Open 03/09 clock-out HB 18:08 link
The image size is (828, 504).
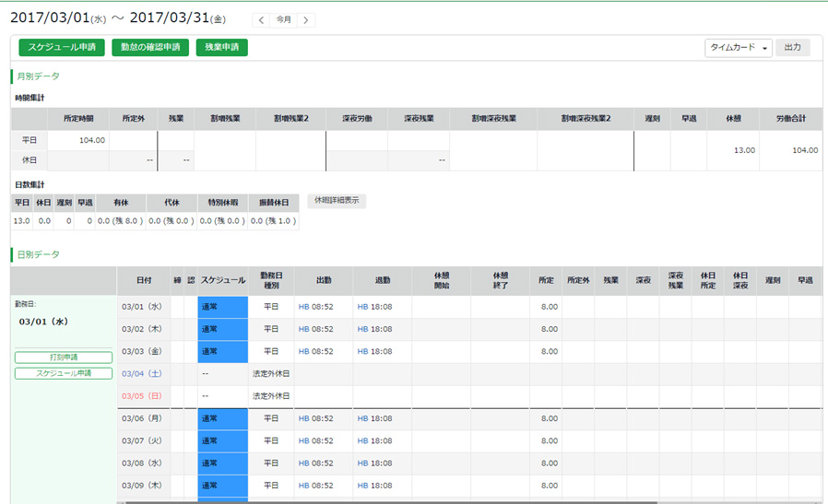click(375, 486)
